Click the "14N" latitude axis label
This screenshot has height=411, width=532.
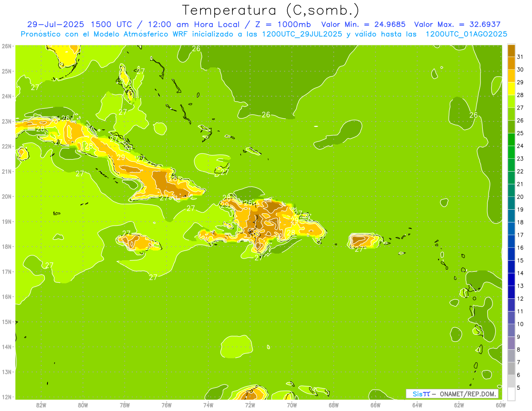[6, 346]
